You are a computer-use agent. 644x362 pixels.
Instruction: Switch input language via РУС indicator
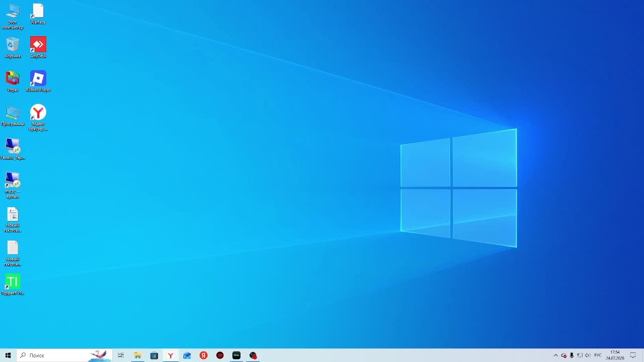pos(598,355)
